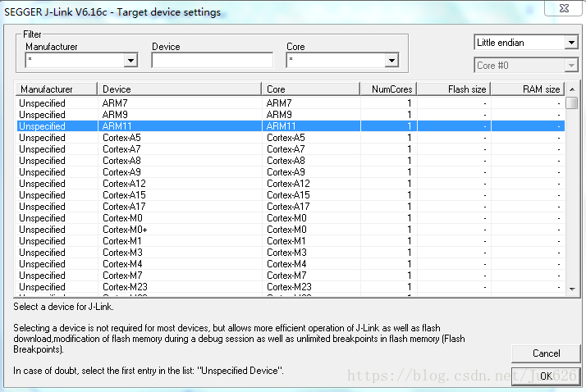This screenshot has width=586, height=392.
Task: Select the ARM7 device row
Action: pyautogui.click(x=291, y=103)
